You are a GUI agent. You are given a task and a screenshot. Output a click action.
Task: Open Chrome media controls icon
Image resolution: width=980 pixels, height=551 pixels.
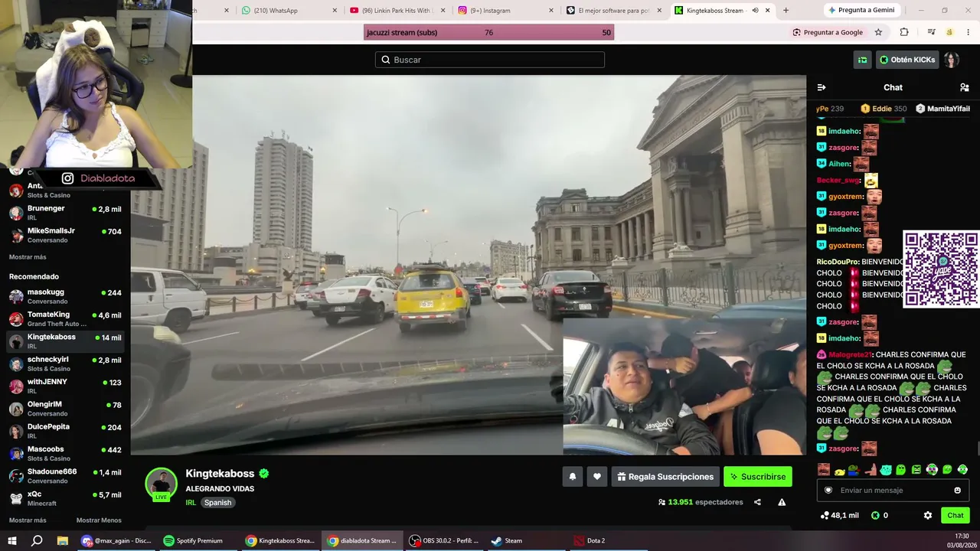931,32
